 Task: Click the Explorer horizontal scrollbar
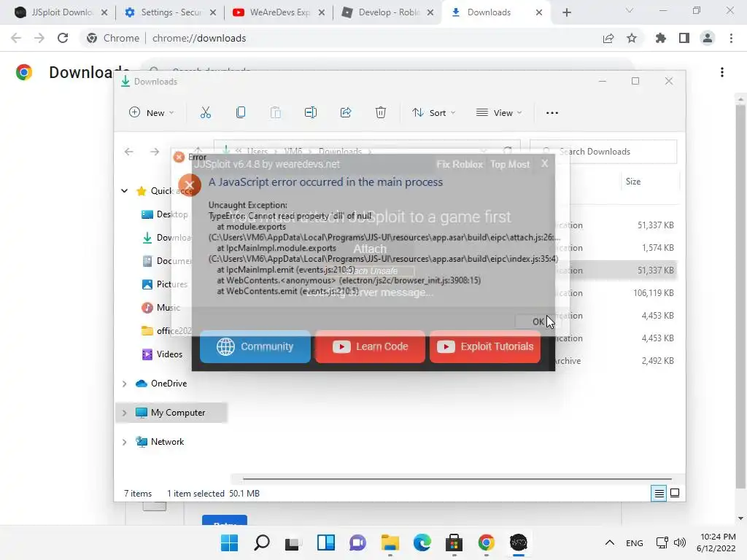point(457,478)
